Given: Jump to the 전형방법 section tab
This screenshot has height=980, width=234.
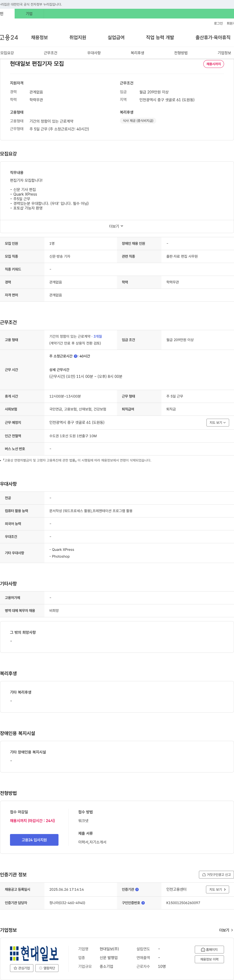Looking at the screenshot, I should 181,53.
